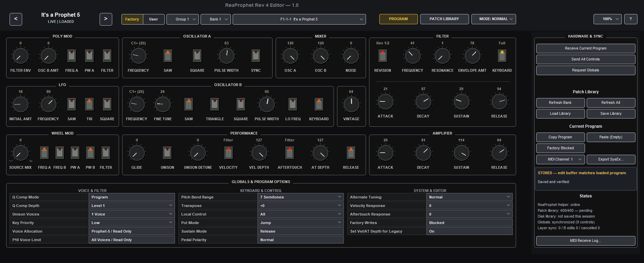Click Refresh Bank button
This screenshot has width=644, height=263.
pos(560,103)
